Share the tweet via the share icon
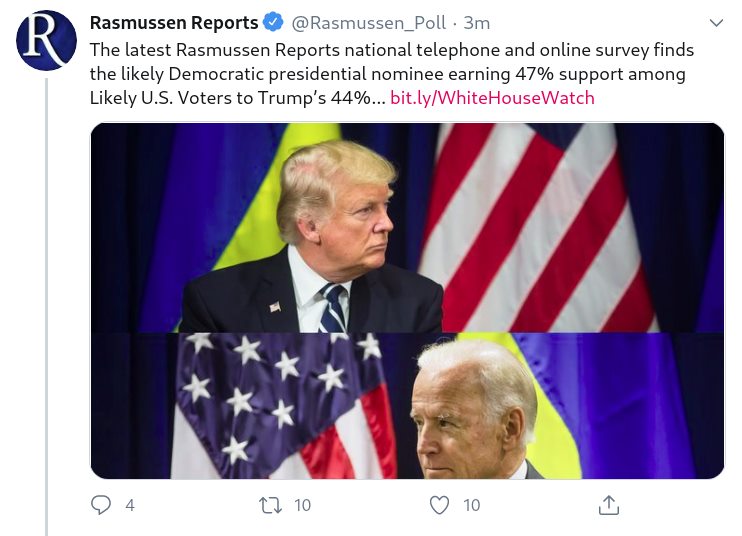 tap(608, 506)
